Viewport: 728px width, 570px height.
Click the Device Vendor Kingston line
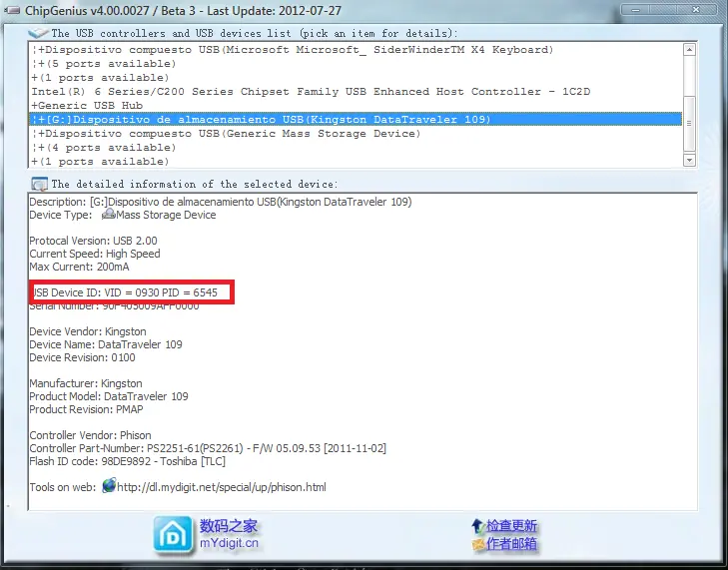(x=88, y=331)
